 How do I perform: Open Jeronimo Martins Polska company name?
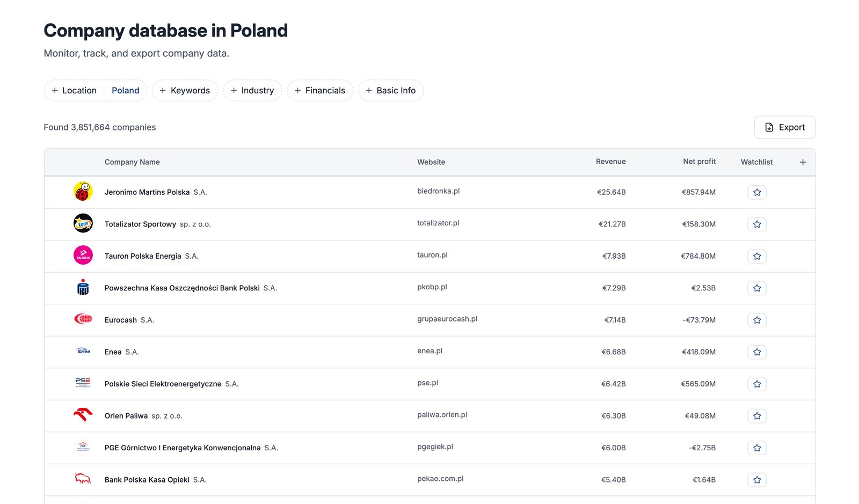(x=147, y=192)
